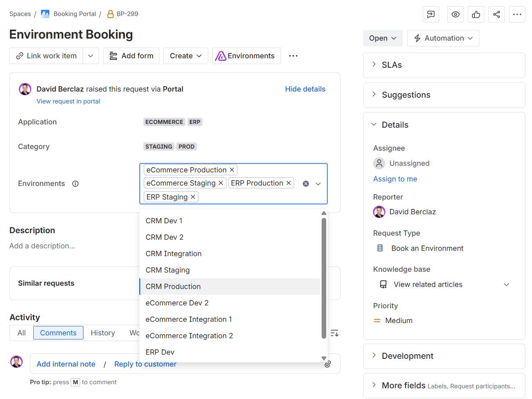Screen dimensions: 532x399
Task: Click the lock icon beside BP-299
Action: click(110, 14)
